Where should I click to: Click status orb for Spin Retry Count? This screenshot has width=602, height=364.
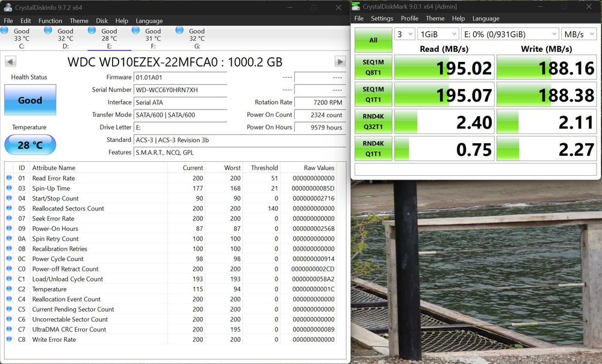pyautogui.click(x=9, y=239)
